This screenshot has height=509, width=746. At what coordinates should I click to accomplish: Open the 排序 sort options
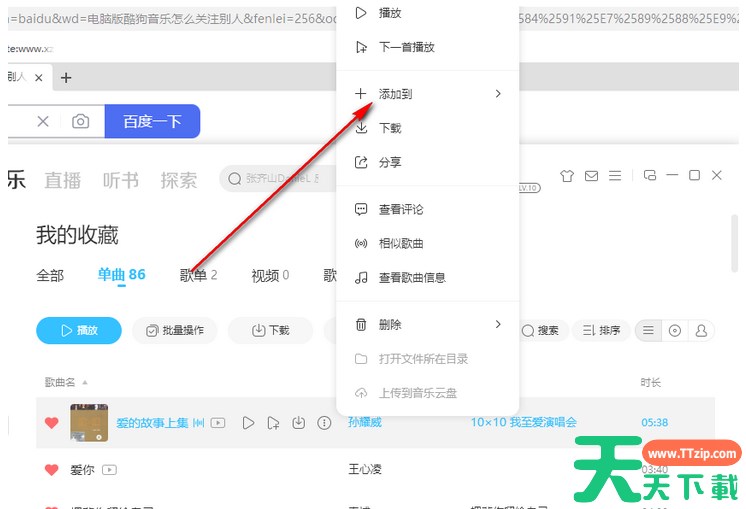(602, 331)
